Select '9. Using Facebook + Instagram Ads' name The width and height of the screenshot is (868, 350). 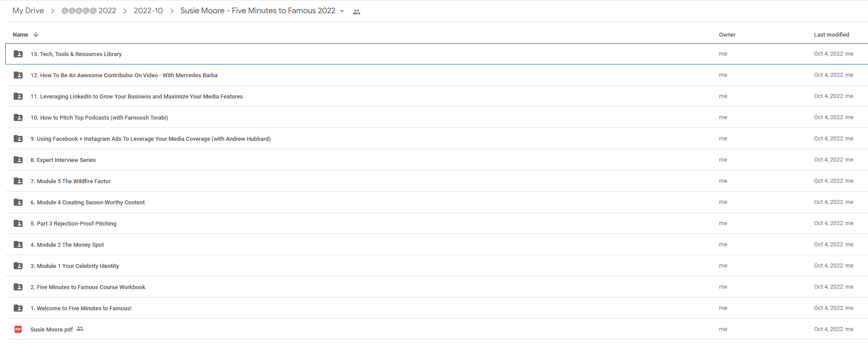tap(150, 139)
